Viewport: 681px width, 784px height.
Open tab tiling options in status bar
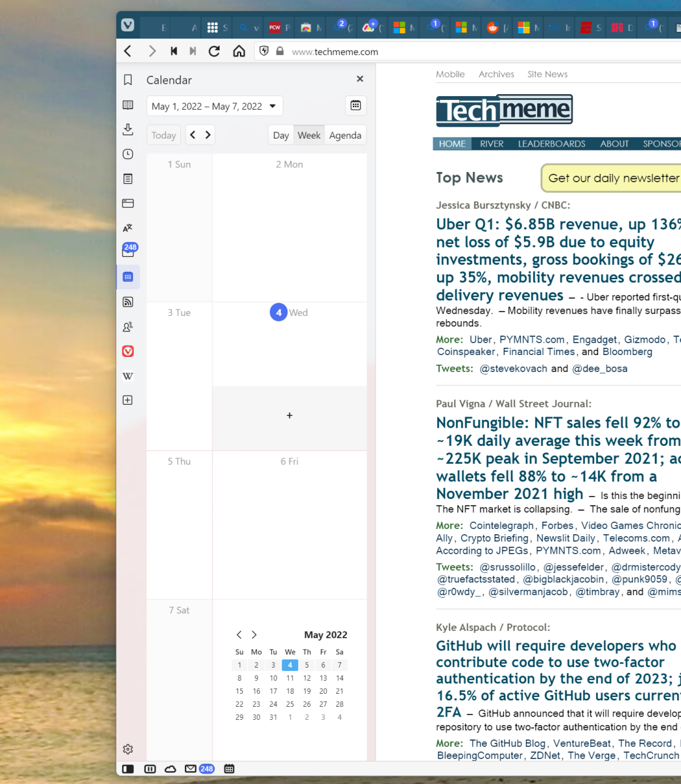[150, 769]
